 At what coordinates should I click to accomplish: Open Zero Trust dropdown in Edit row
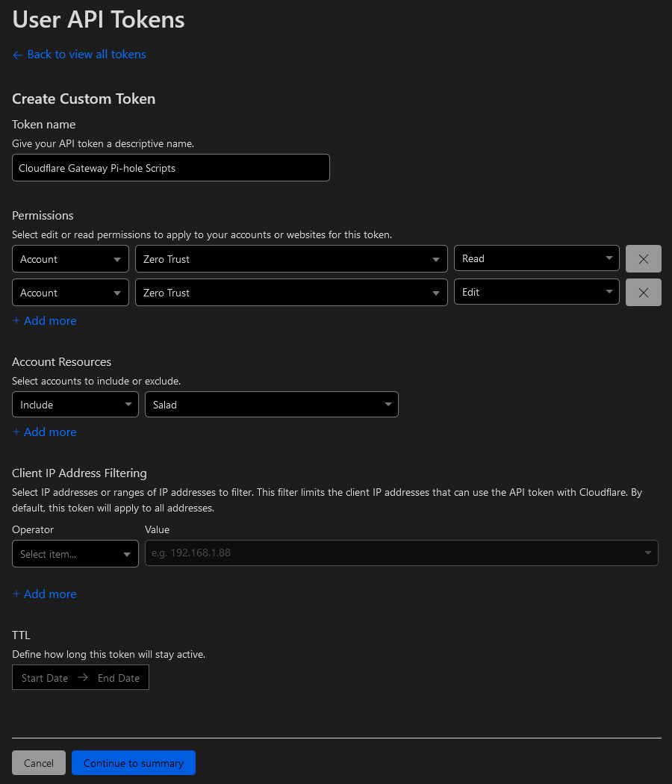(291, 293)
